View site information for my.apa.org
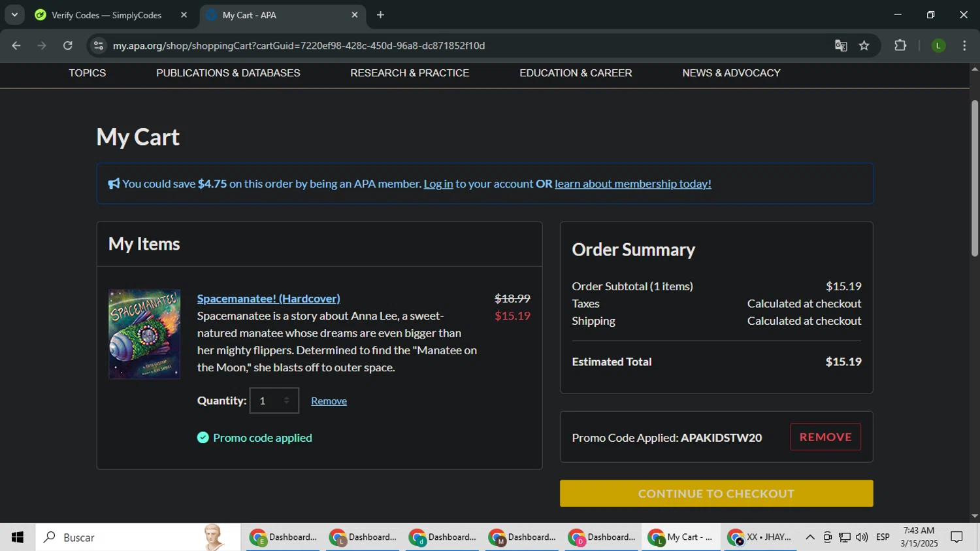The image size is (980, 551). [99, 46]
